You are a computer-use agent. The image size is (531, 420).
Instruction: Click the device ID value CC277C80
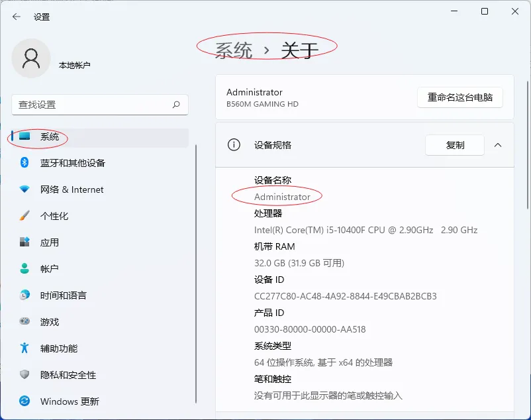[x=346, y=296]
